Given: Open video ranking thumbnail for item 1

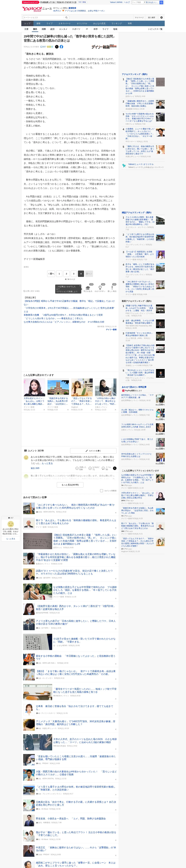Looking at the screenshot, I should pos(160,309).
